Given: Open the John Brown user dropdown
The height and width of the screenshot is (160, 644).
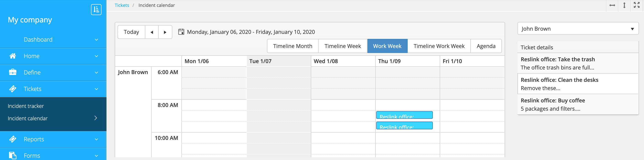Looking at the screenshot, I should tap(632, 29).
